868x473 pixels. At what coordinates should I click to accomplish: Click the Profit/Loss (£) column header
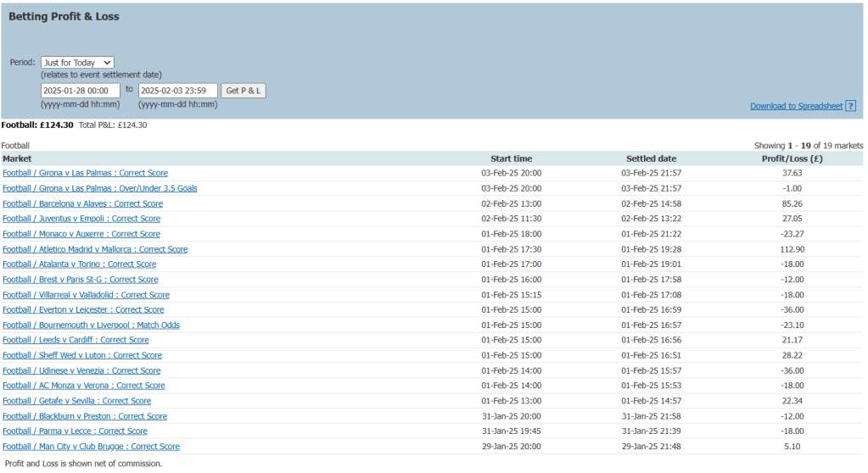(x=792, y=159)
